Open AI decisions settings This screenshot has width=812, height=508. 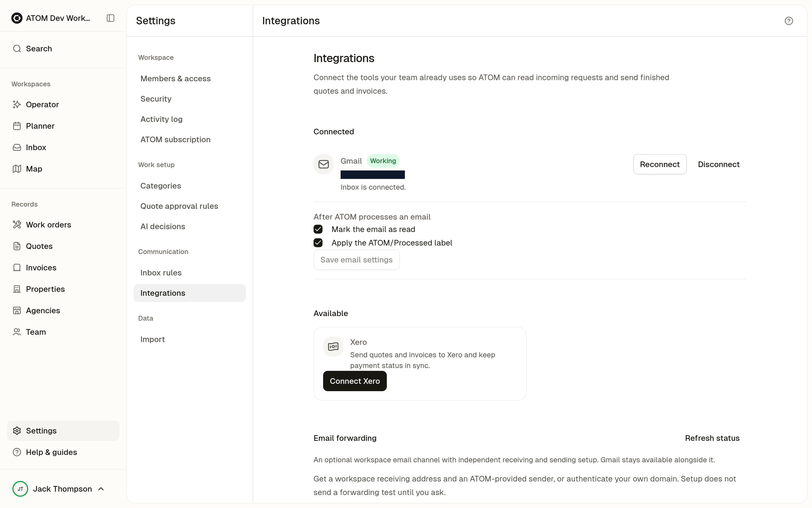[x=189, y=227]
